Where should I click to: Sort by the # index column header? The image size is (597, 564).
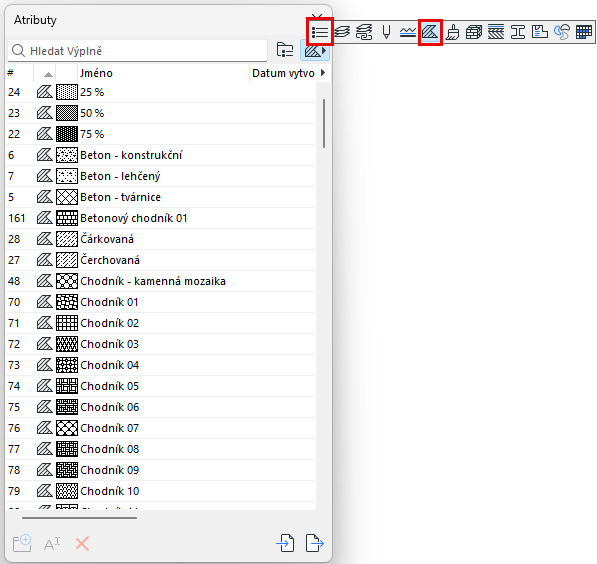click(x=20, y=73)
